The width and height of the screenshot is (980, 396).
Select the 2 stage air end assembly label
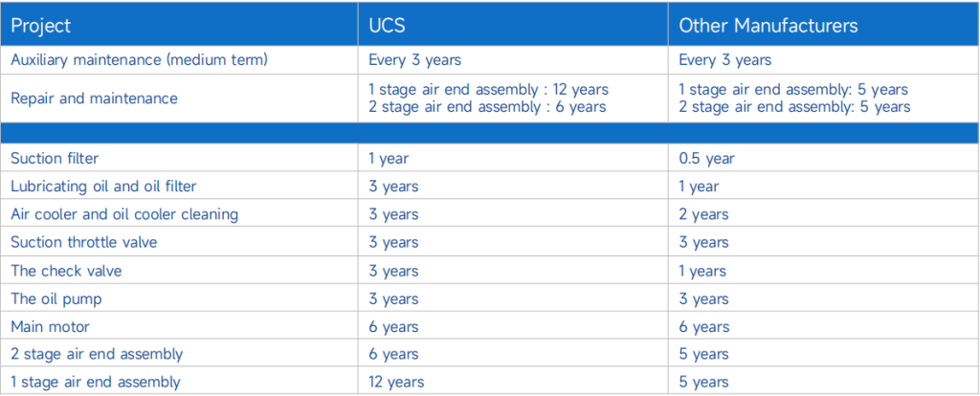pos(96,355)
